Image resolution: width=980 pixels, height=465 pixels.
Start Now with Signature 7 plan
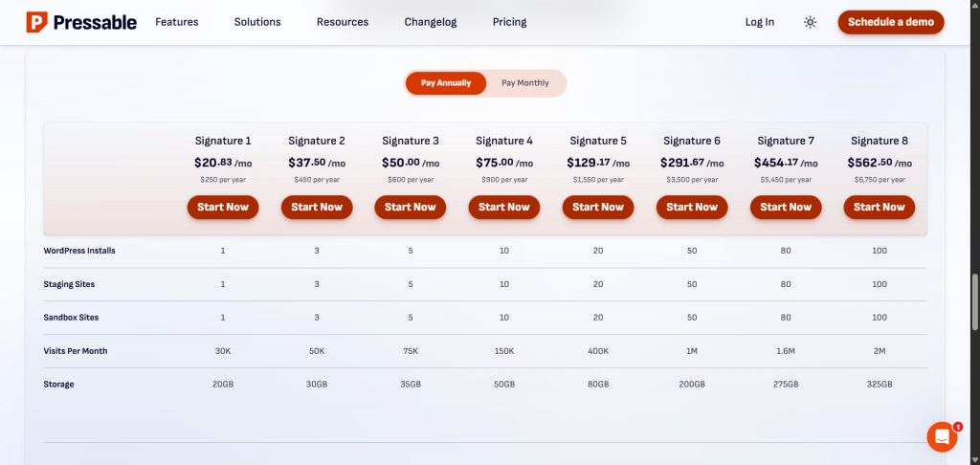pyautogui.click(x=786, y=207)
